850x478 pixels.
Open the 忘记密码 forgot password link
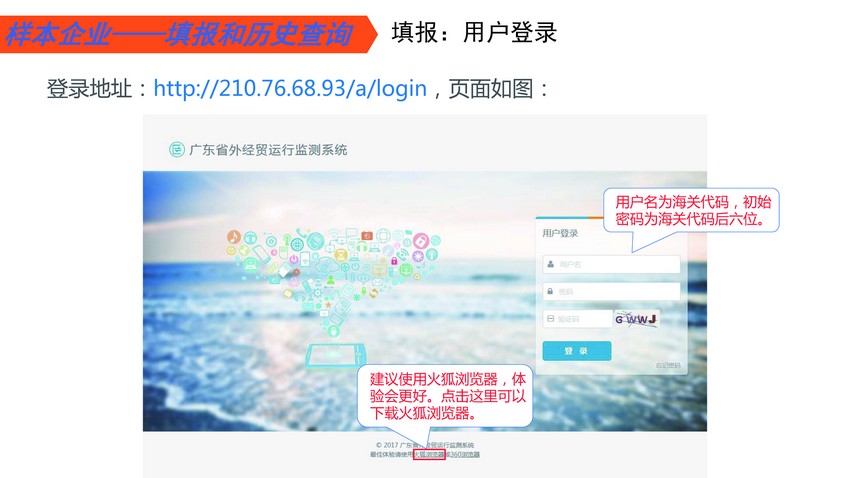point(668,365)
